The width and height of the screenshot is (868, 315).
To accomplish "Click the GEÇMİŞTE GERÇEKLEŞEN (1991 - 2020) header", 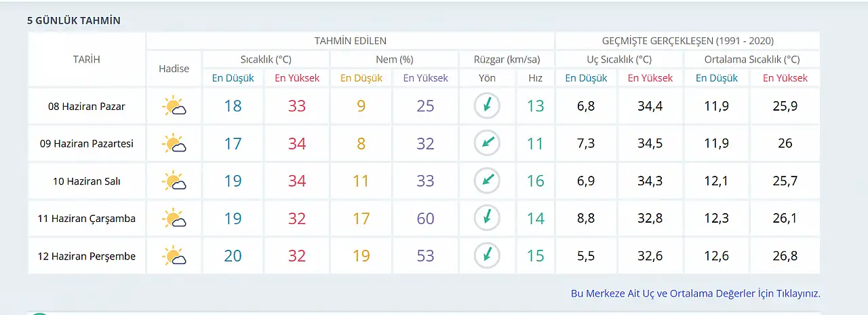I will tap(688, 41).
